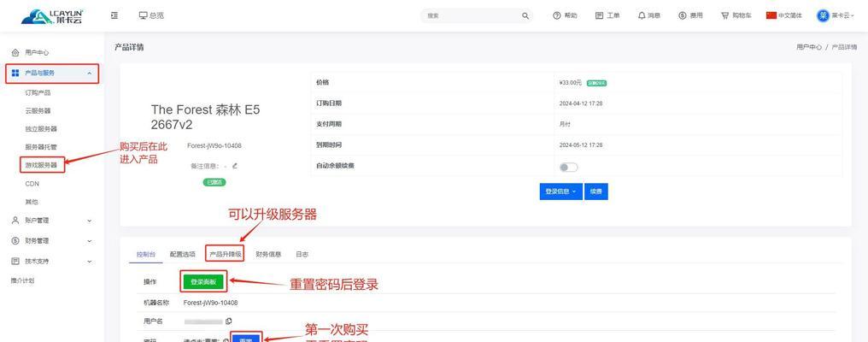The height and width of the screenshot is (342, 868).
Task: Click green remaining-days tag beside price
Action: tap(596, 83)
